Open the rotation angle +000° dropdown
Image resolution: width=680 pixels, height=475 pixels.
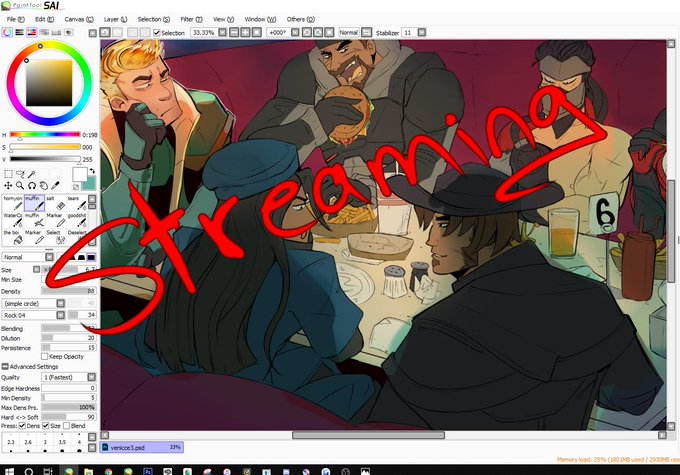[x=295, y=33]
